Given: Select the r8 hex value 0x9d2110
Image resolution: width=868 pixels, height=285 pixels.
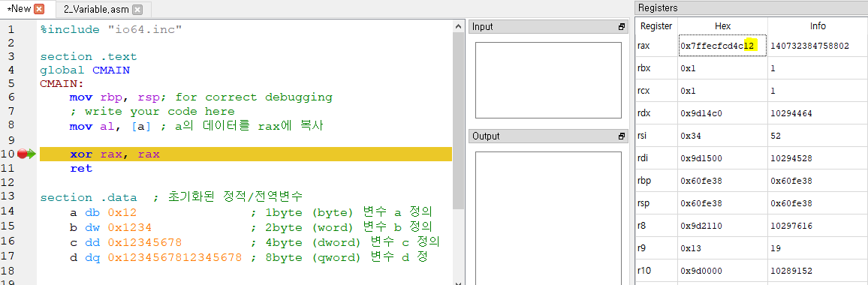Looking at the screenshot, I should 722,226.
